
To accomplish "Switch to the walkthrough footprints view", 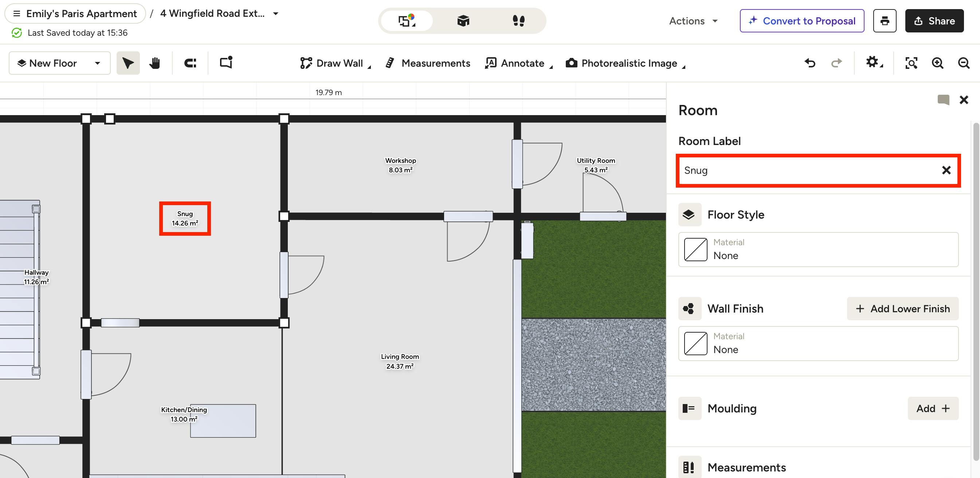I will (518, 20).
